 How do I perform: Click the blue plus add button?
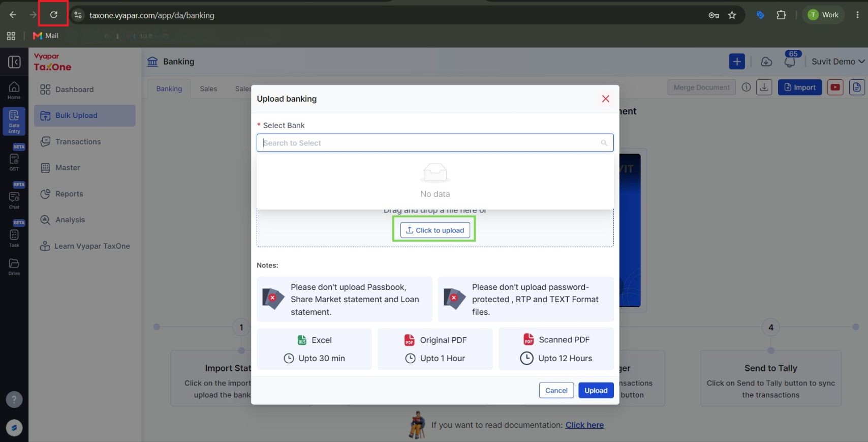[736, 62]
